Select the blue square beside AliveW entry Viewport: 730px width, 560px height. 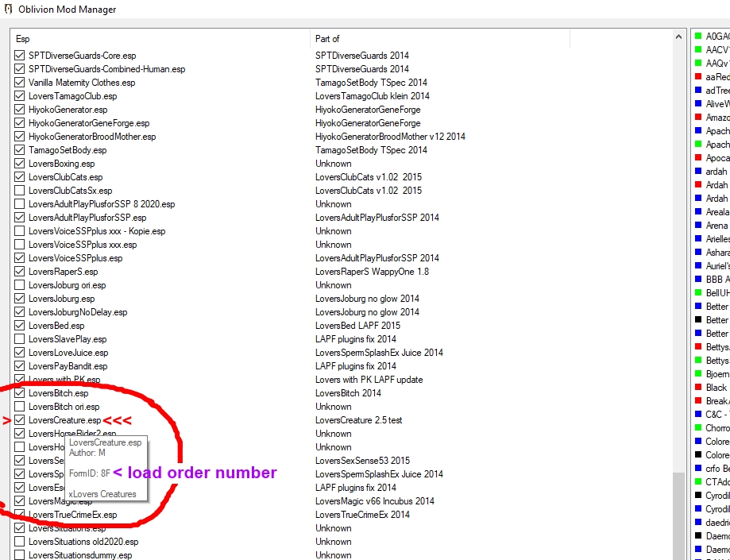point(698,103)
